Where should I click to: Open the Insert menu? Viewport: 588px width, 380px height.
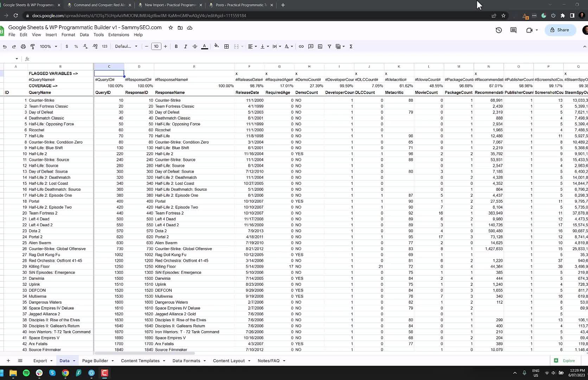click(51, 35)
